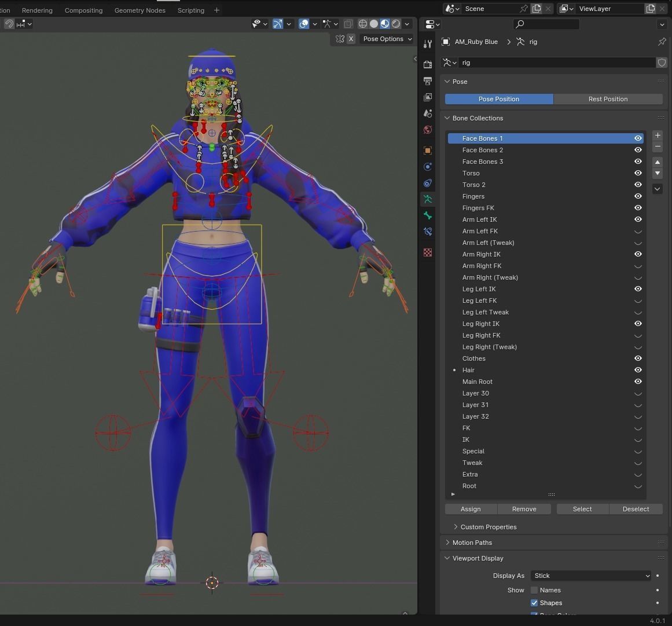Hide the Main Root collection

(x=638, y=382)
